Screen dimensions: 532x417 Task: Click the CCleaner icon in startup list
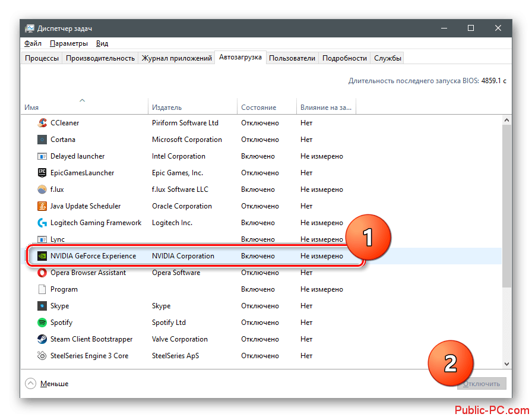[x=42, y=123]
